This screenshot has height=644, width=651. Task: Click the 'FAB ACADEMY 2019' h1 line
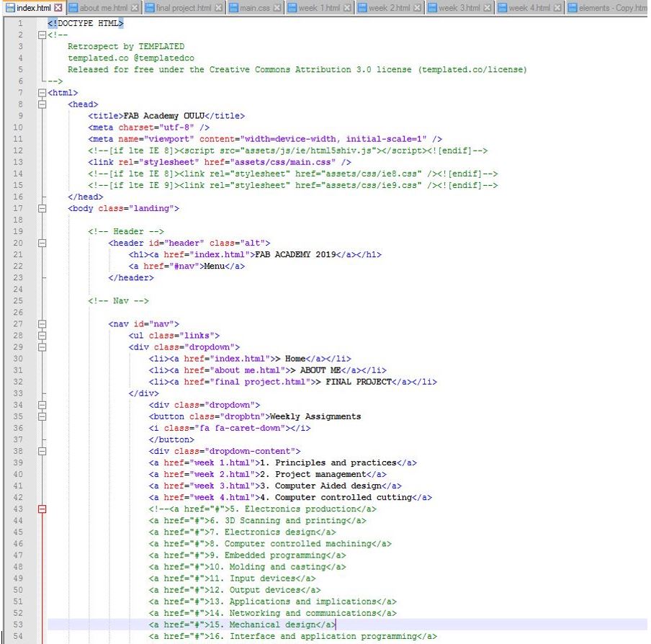(x=255, y=254)
